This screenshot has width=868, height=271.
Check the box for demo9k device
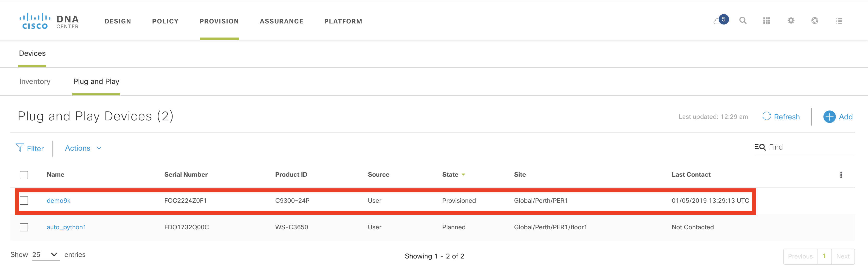pos(24,200)
